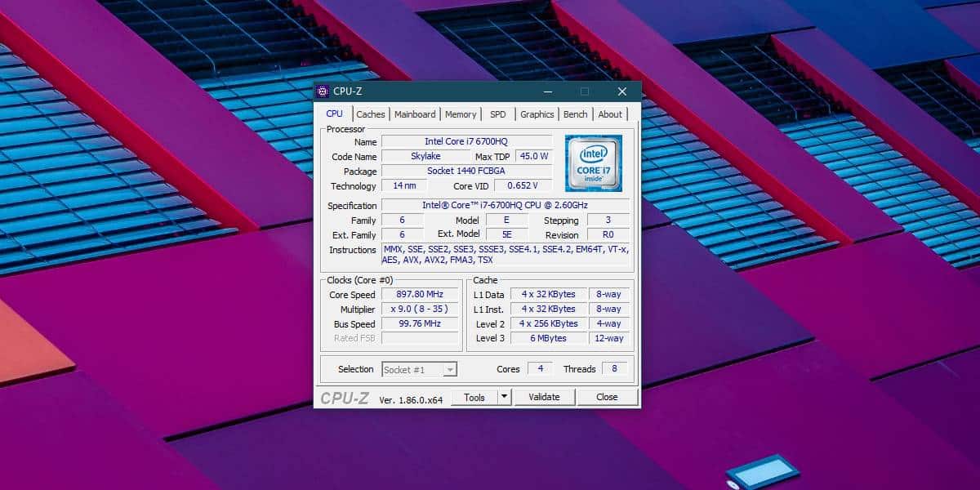The width and height of the screenshot is (980, 490).
Task: Click the Level 3 value 6 MBytes
Action: pos(548,337)
